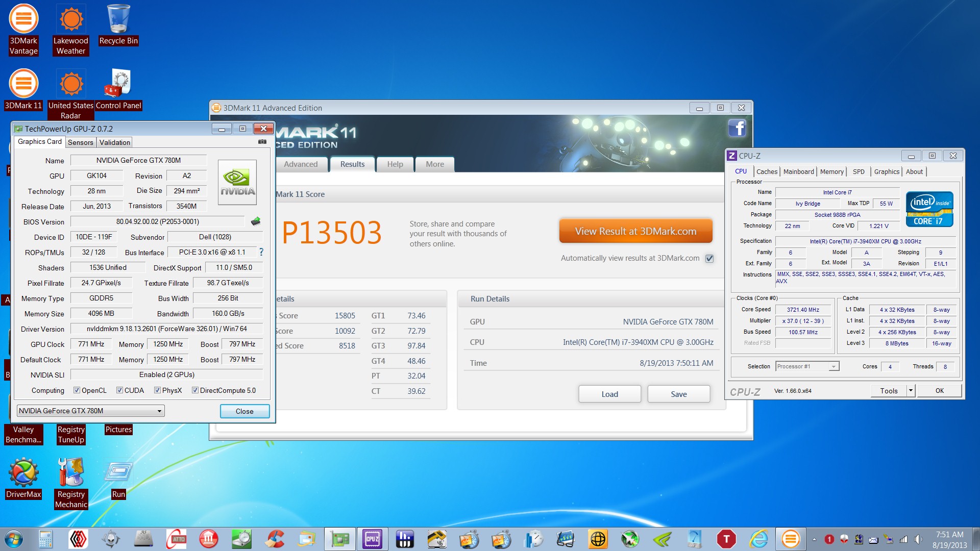The width and height of the screenshot is (980, 551).
Task: Open the Recycle Bin desktop icon
Action: tap(118, 24)
